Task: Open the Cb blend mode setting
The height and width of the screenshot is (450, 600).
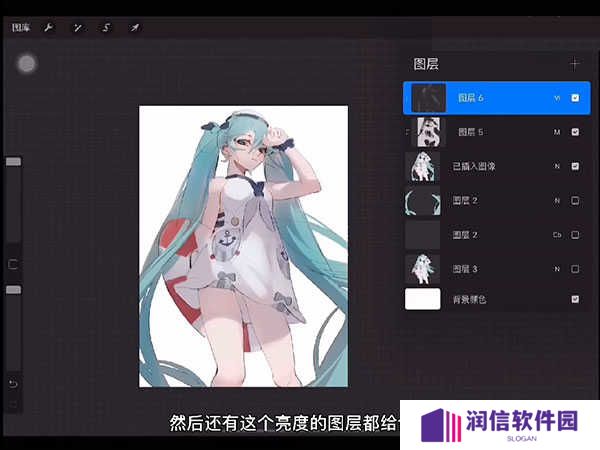Action: [x=557, y=235]
